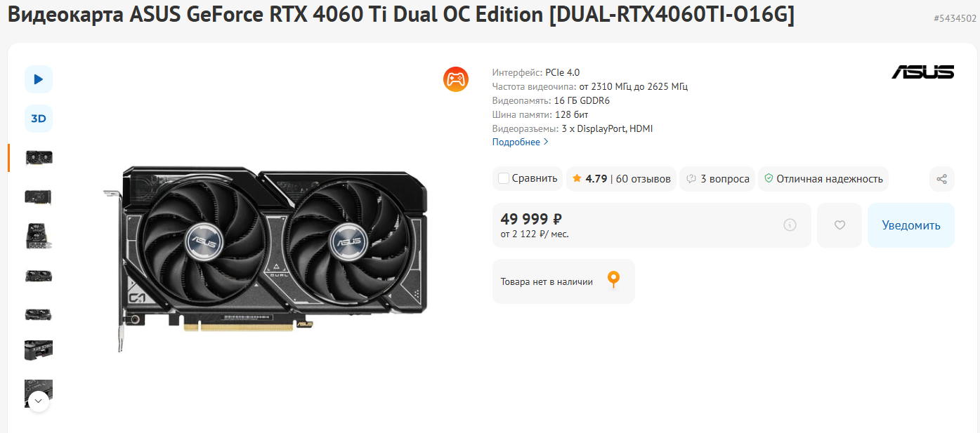This screenshot has width=980, height=433.
Task: Expand more thumbnails with down chevron
Action: tap(39, 402)
